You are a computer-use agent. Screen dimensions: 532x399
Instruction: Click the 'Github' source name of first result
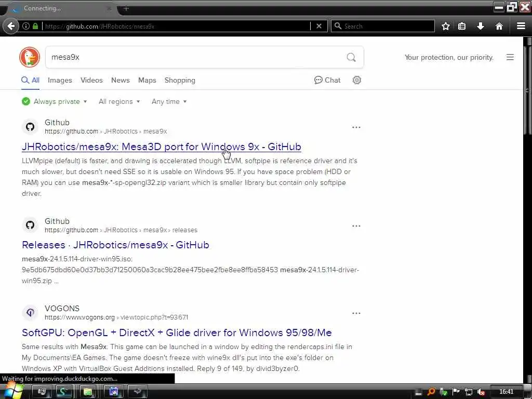click(57, 123)
